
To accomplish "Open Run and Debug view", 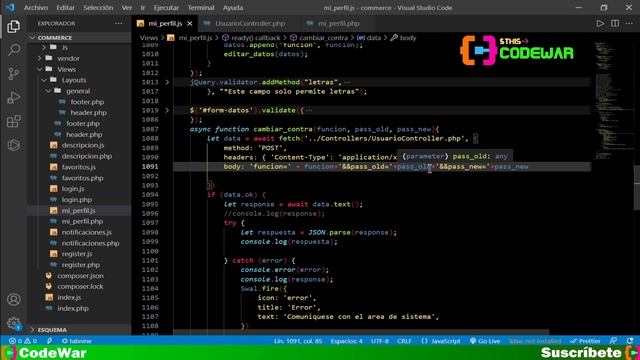I will tap(13, 98).
